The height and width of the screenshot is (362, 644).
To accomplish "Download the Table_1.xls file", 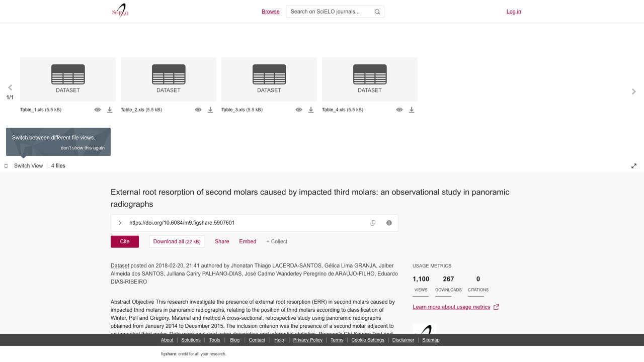I will (x=110, y=110).
